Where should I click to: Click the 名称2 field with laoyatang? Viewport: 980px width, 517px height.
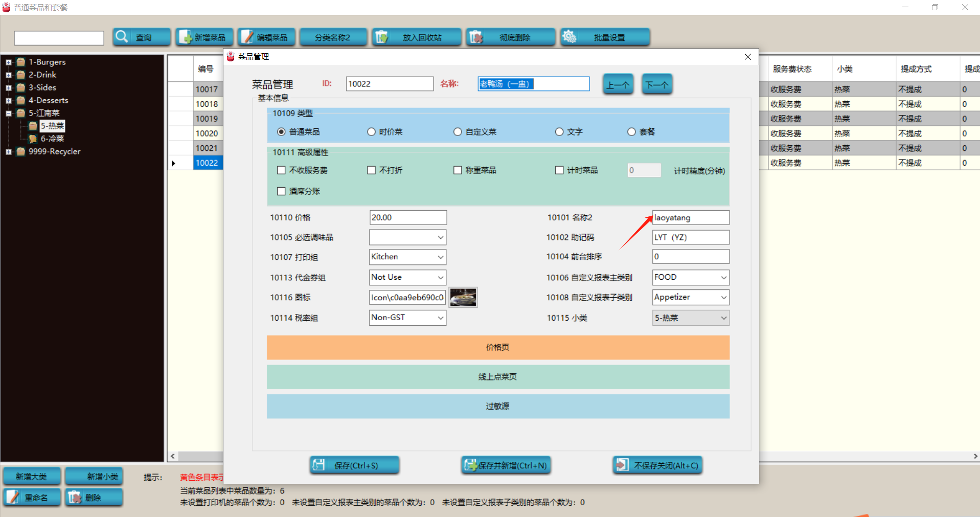point(691,217)
